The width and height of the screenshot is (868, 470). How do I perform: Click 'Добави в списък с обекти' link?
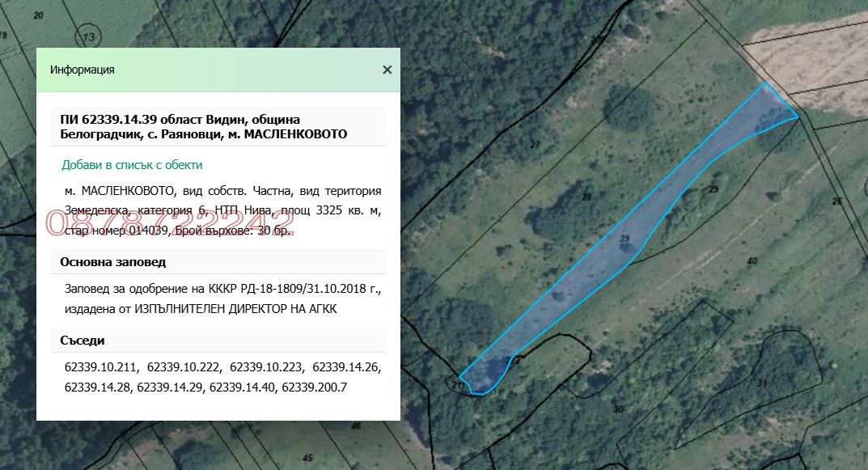pyautogui.click(x=132, y=165)
